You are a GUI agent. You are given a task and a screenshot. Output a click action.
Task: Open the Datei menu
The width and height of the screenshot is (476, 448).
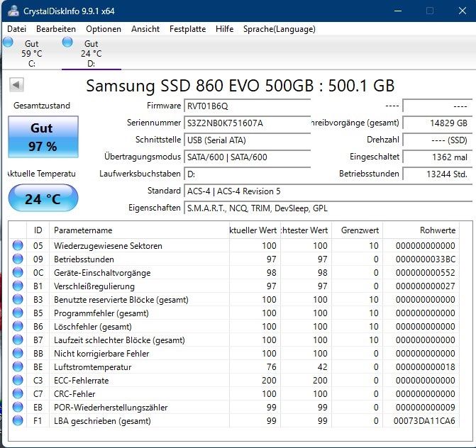(x=17, y=29)
